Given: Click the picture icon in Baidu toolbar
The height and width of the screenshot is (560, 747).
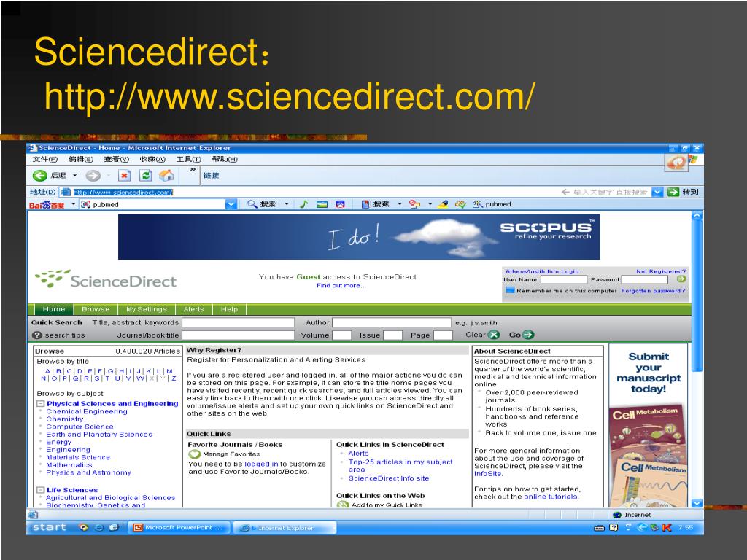Looking at the screenshot, I should [x=322, y=204].
